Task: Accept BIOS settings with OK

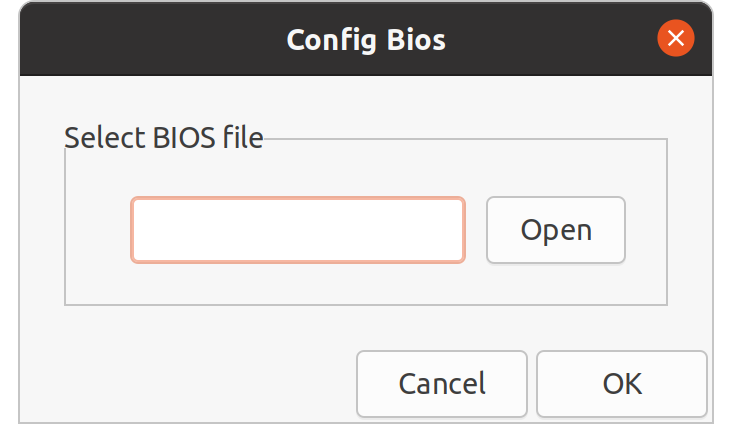Action: 622,384
